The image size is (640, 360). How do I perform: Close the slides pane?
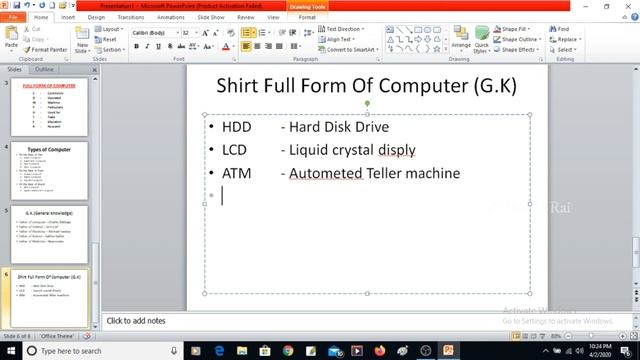click(94, 70)
